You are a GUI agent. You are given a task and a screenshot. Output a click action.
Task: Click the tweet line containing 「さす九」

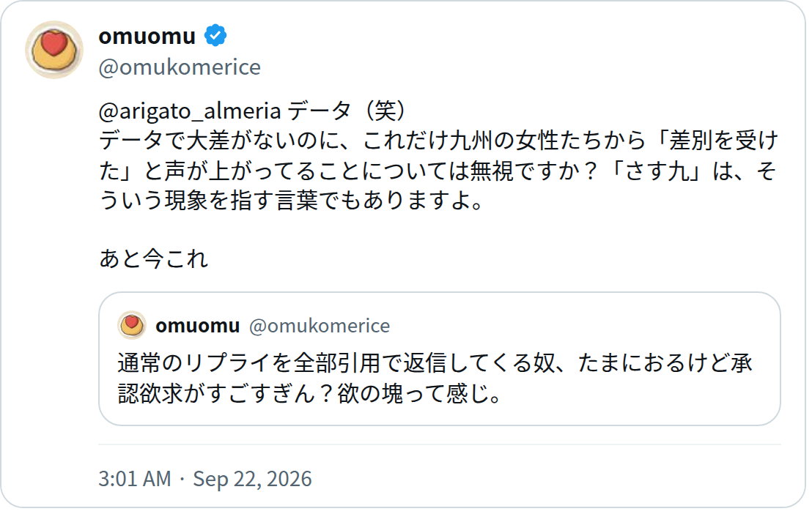tap(438, 171)
